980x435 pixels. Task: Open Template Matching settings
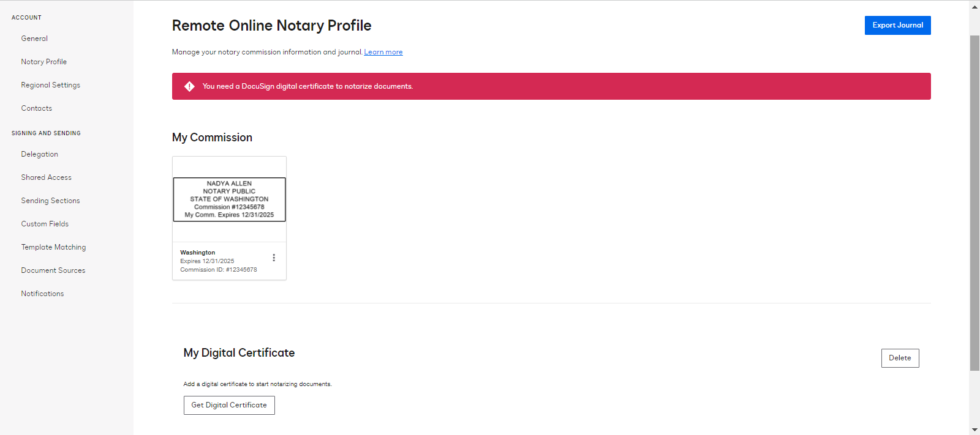(x=54, y=247)
